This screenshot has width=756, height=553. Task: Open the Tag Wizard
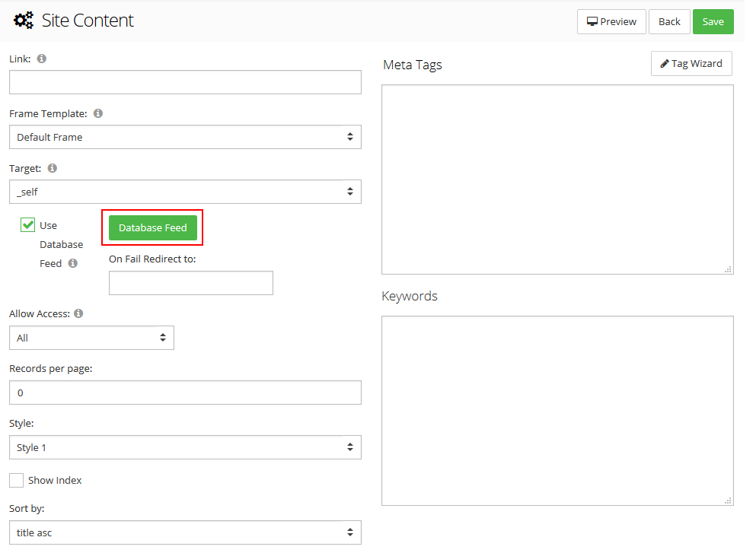pyautogui.click(x=691, y=63)
